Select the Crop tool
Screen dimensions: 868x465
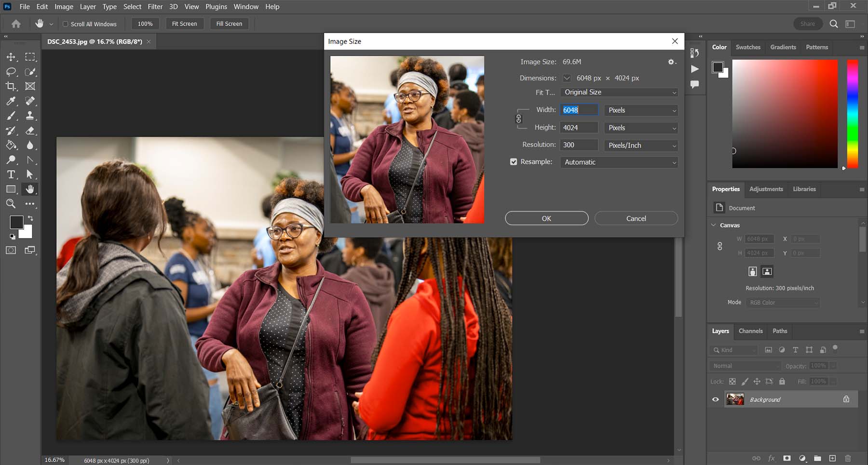pos(11,86)
